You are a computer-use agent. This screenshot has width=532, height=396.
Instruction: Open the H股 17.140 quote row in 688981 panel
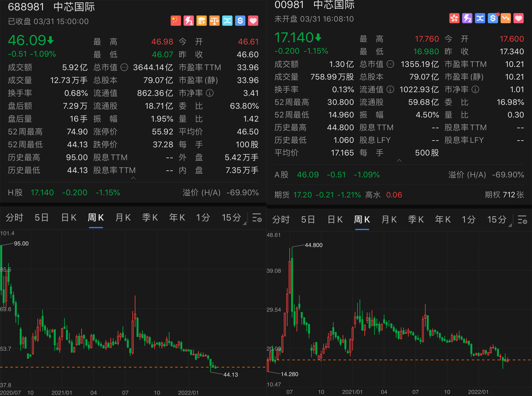point(64,193)
